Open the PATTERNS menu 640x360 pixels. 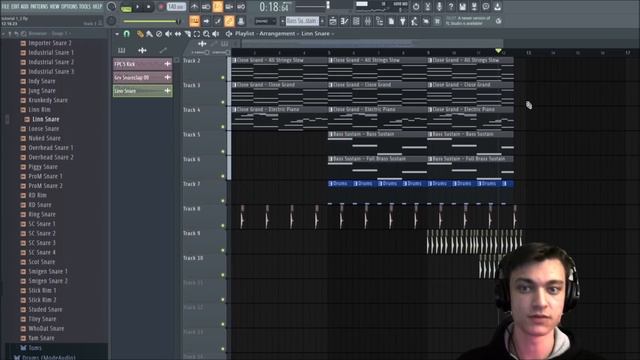tap(38, 7)
